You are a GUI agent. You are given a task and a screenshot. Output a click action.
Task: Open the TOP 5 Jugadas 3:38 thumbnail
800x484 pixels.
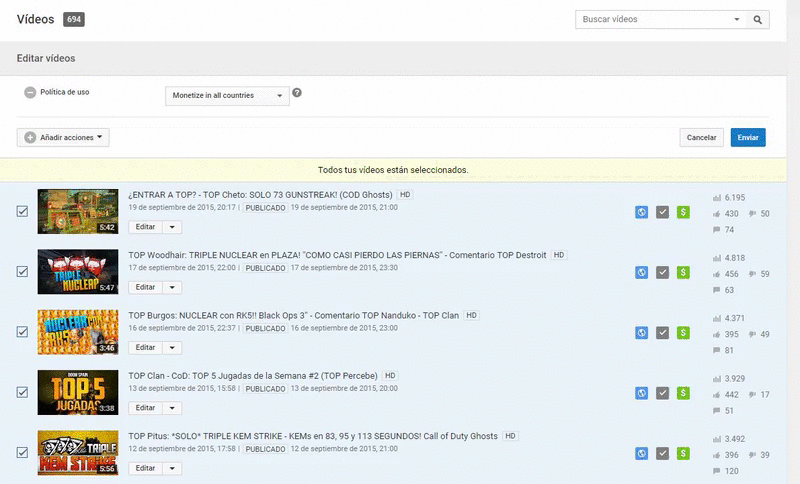[78, 393]
